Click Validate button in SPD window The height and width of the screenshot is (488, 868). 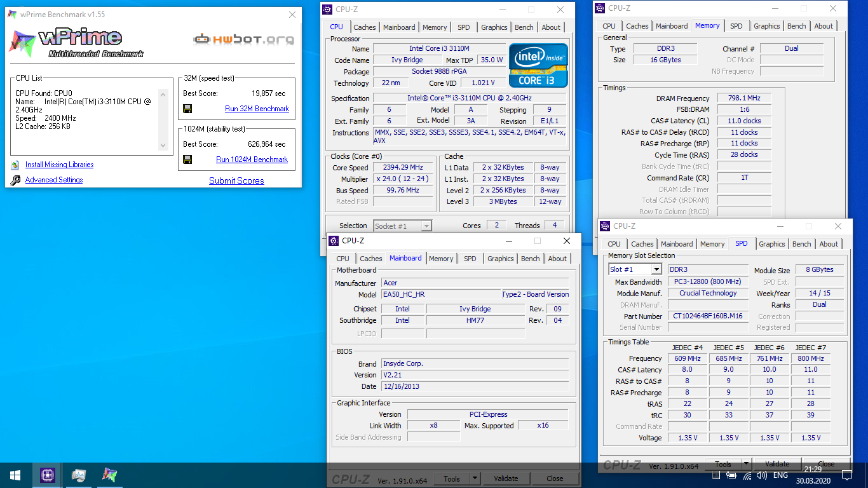(776, 464)
